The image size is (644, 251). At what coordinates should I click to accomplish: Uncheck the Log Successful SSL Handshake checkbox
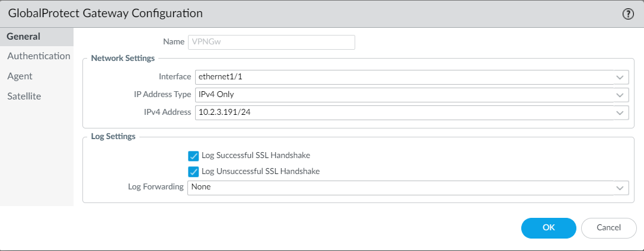click(x=193, y=156)
